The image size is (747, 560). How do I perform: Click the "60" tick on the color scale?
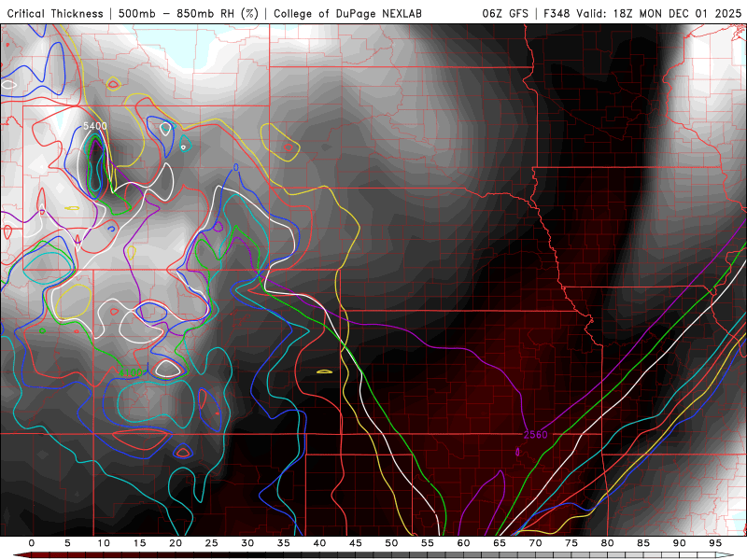[x=463, y=543]
